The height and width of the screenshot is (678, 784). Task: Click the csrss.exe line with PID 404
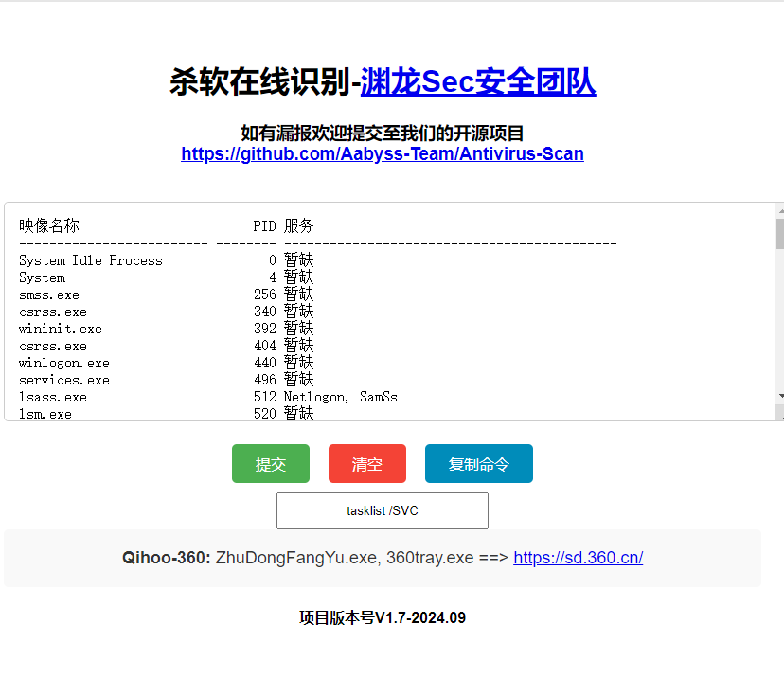coord(166,345)
